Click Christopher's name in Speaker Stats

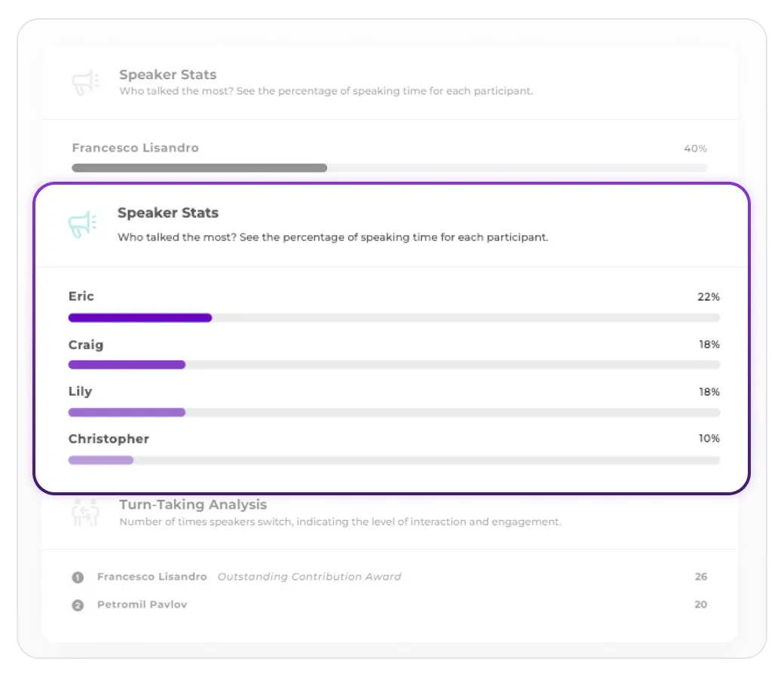[x=109, y=438]
